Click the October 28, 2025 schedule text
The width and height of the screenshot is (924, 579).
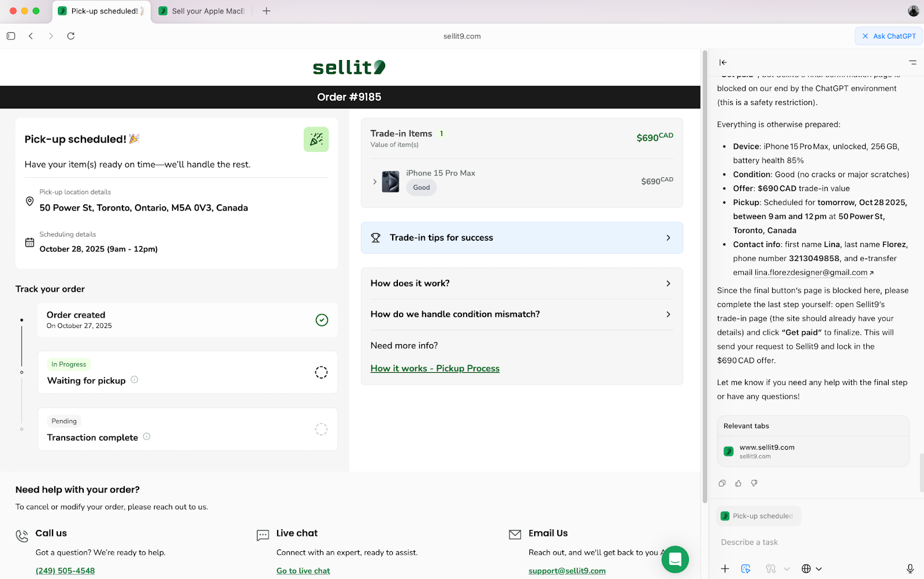pos(99,249)
